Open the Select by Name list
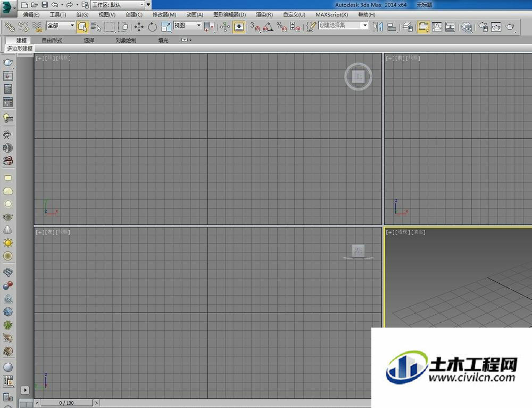Image resolution: width=532 pixels, height=408 pixels. click(x=96, y=27)
